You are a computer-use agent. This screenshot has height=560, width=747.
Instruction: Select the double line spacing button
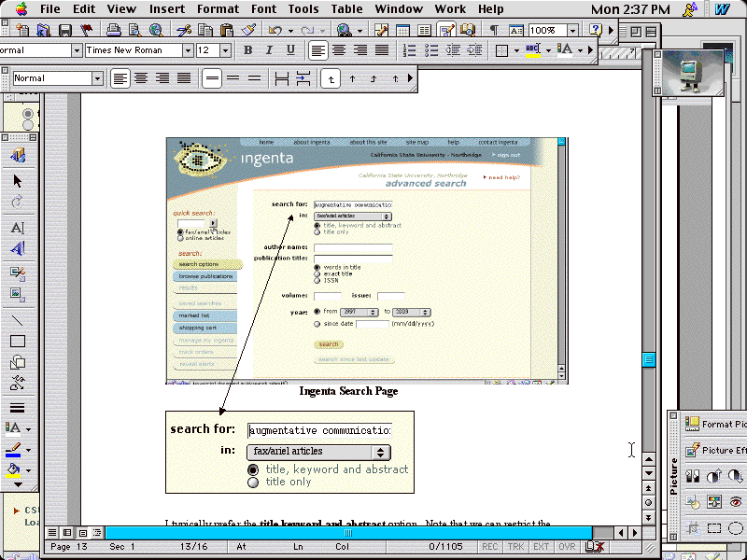pyautogui.click(x=254, y=78)
